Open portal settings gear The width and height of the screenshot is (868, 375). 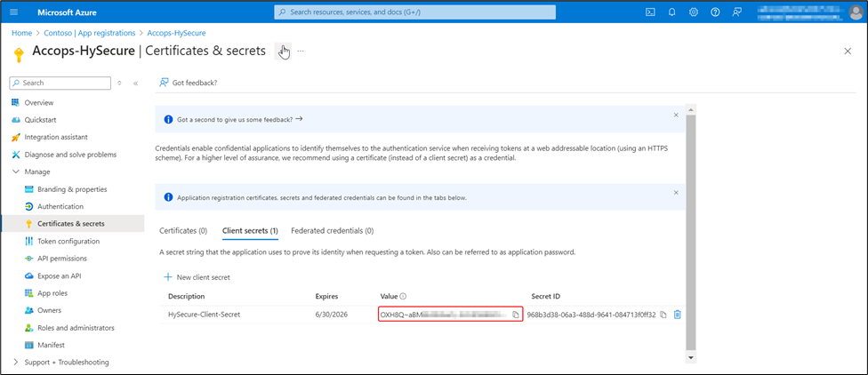click(x=693, y=12)
